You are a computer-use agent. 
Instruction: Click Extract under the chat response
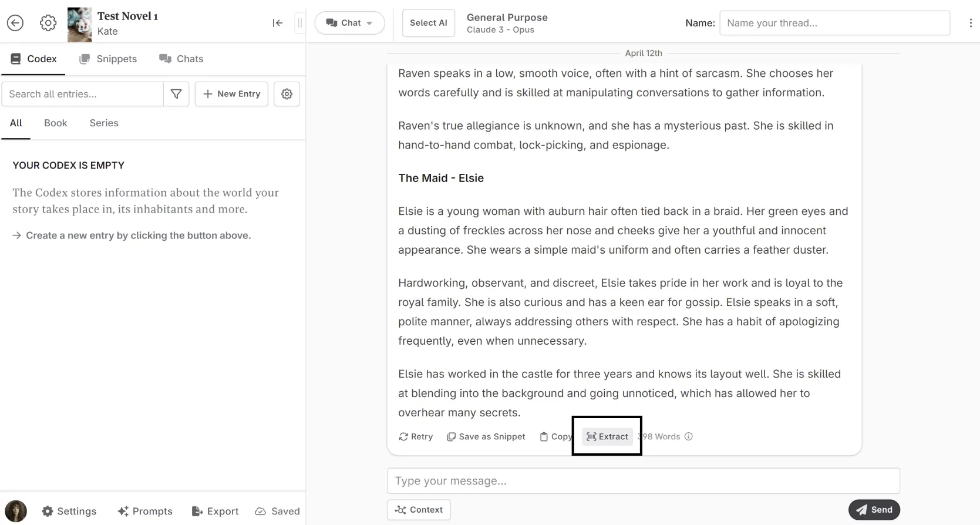coord(607,436)
